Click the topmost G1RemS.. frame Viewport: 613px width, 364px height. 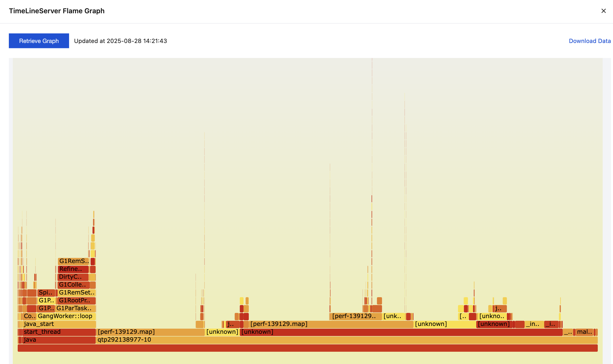point(73,261)
